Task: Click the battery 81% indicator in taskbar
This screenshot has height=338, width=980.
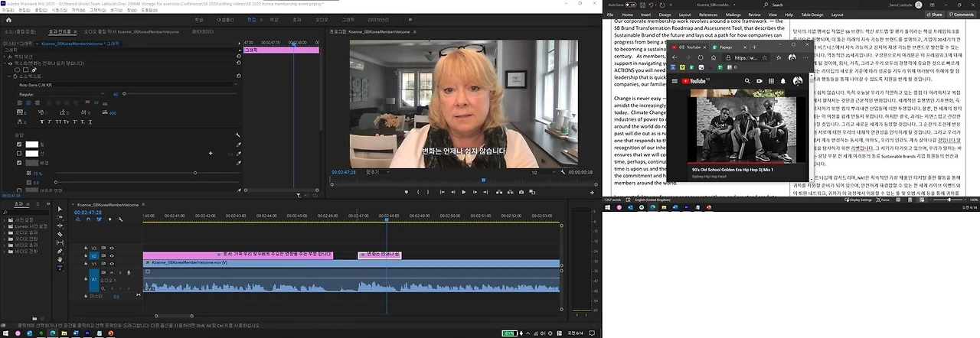Action: coord(509,333)
